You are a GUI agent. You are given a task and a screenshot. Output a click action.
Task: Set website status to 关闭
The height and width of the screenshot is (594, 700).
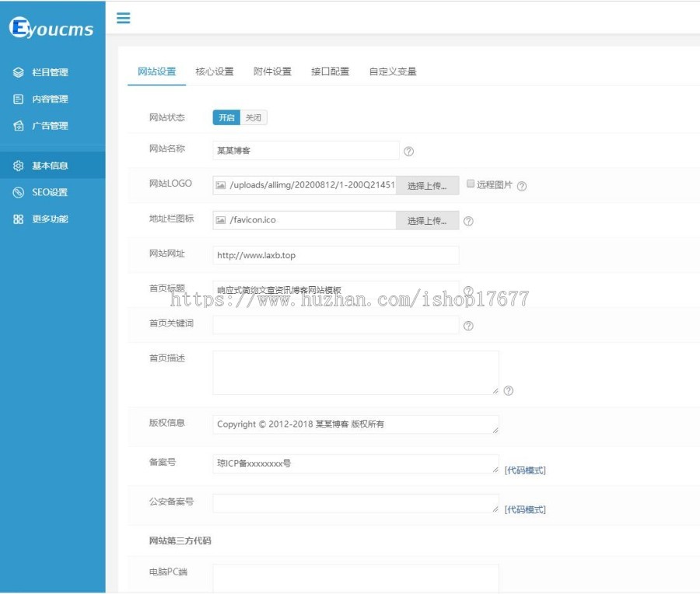253,117
